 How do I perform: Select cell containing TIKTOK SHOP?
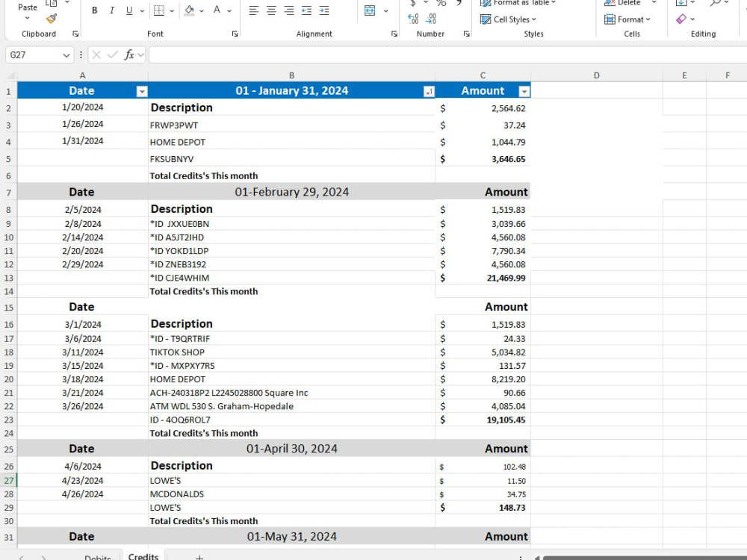pyautogui.click(x=291, y=352)
